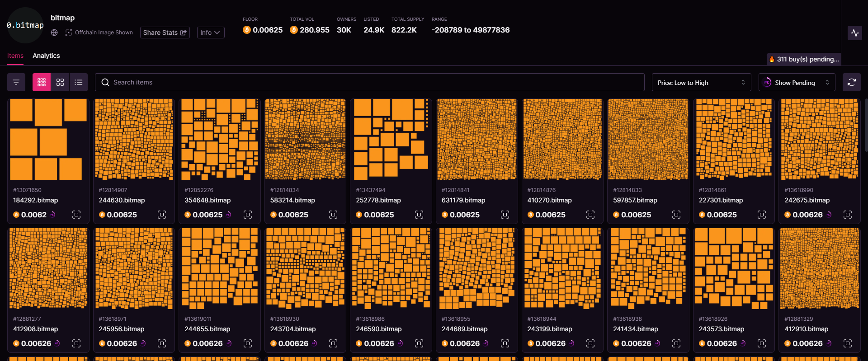868x361 pixels.
Task: Expand the Info dropdown
Action: (211, 33)
